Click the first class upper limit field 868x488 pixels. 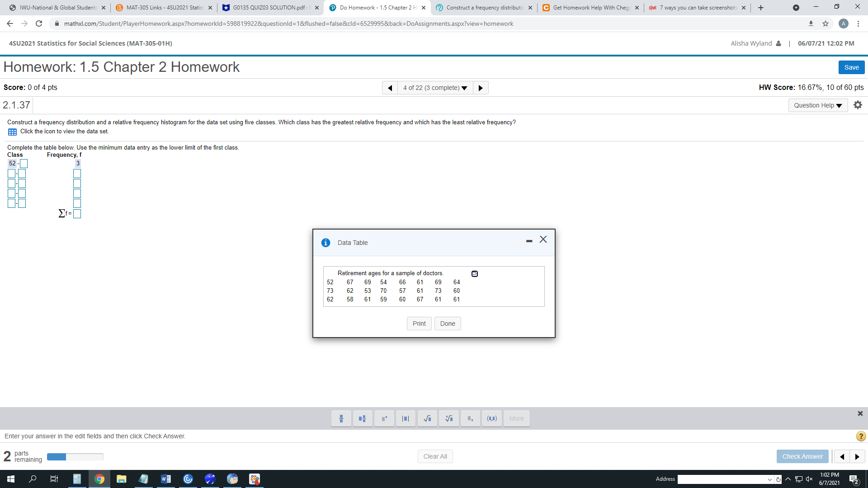pyautogui.click(x=24, y=164)
